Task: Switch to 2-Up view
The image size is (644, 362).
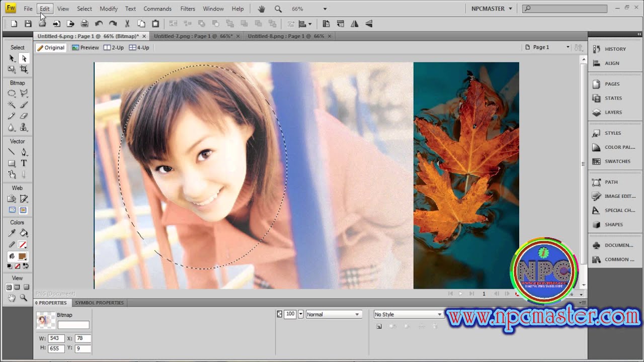Action: tap(114, 47)
